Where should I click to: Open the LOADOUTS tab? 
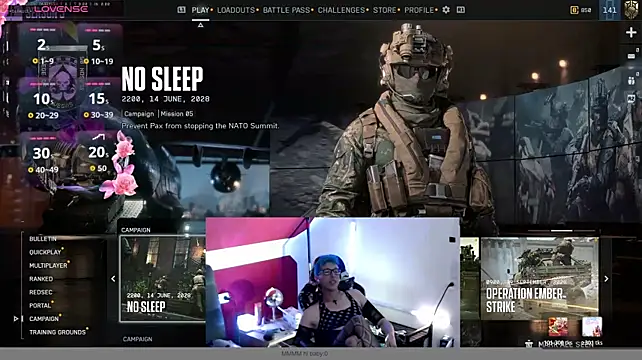[x=236, y=10]
